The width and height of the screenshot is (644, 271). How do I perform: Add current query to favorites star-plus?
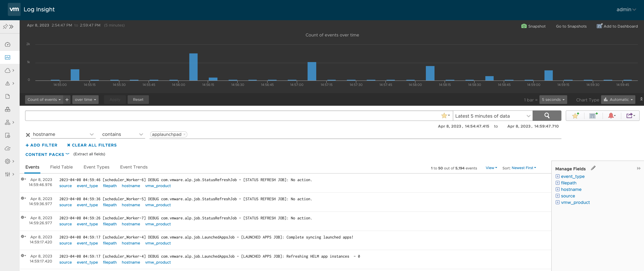pos(575,116)
